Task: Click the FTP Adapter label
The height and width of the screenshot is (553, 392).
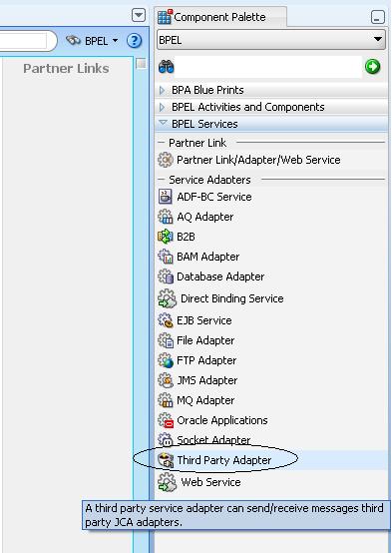Action: (206, 360)
